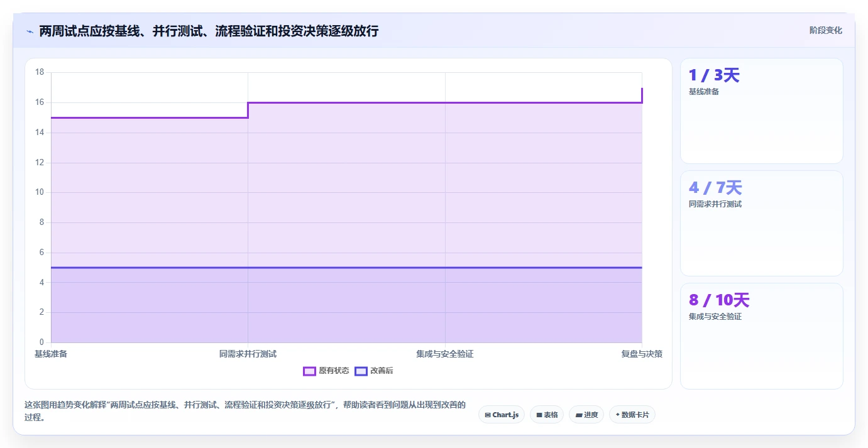The width and height of the screenshot is (868, 448).
Task: Click the 集成与安全验证 x-axis label
Action: (x=445, y=354)
